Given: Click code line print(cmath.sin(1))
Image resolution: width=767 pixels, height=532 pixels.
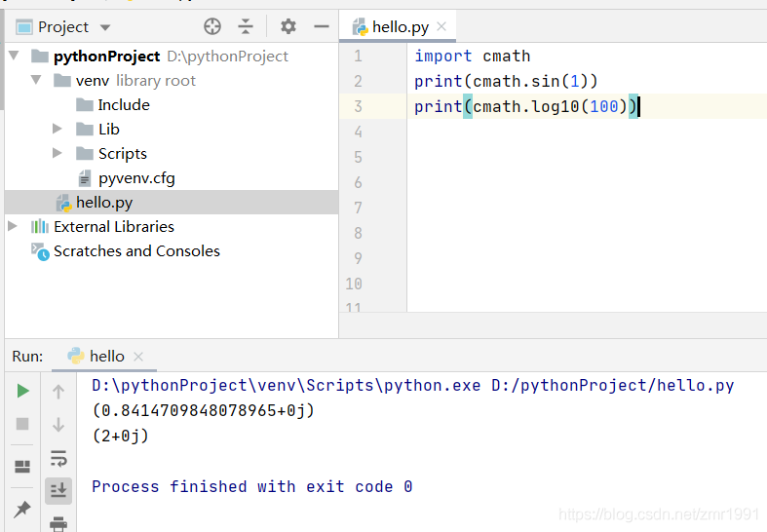Looking at the screenshot, I should coord(506,81).
